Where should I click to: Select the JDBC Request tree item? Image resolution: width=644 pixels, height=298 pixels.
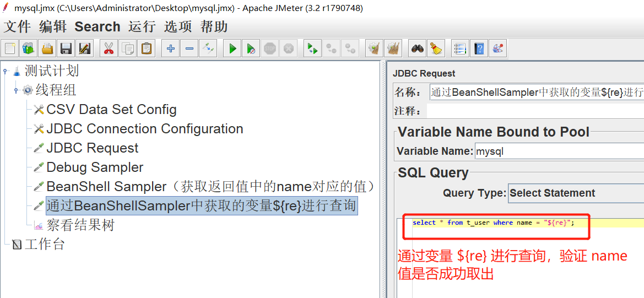(x=93, y=148)
